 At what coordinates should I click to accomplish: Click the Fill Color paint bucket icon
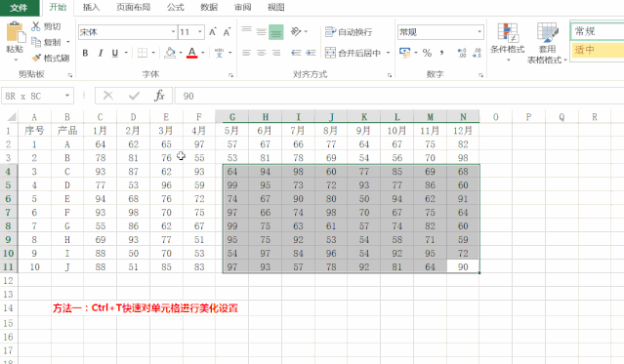[x=170, y=53]
